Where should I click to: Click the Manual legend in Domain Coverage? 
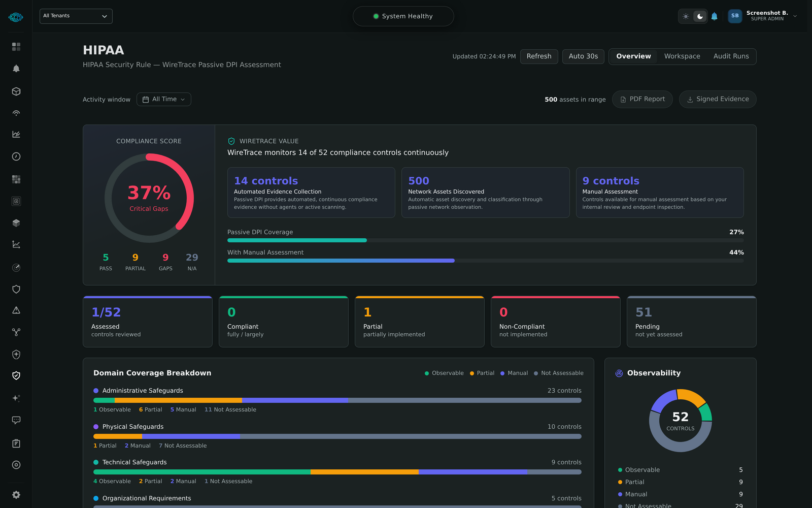click(514, 373)
